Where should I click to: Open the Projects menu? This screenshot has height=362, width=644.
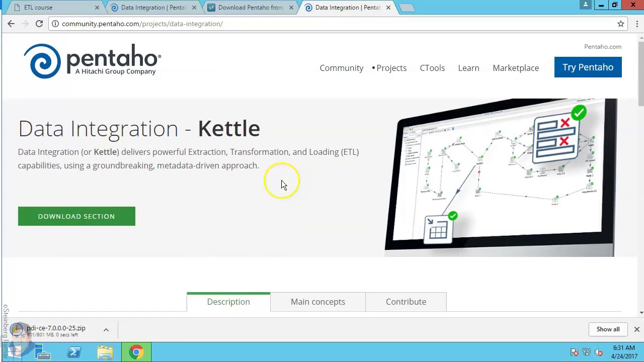point(391,68)
